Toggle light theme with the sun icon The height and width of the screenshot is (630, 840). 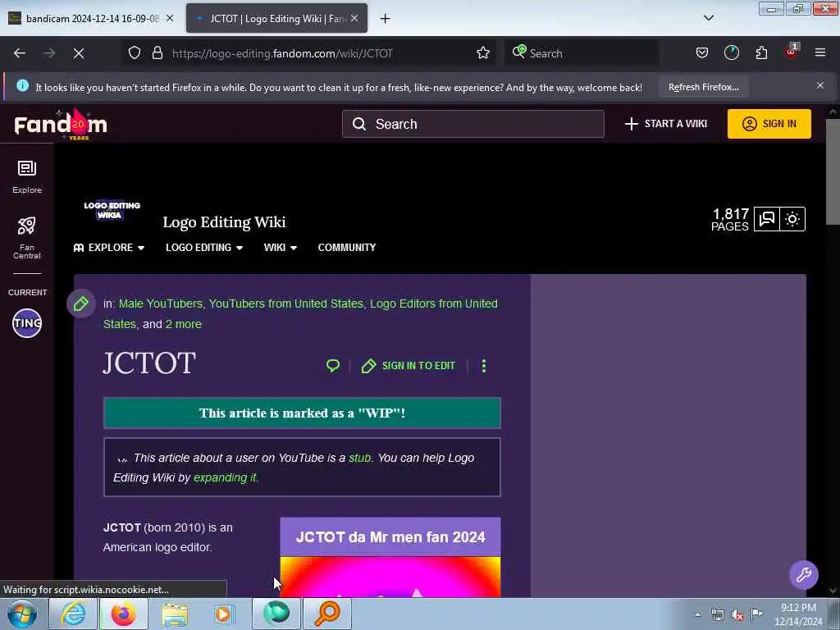click(792, 219)
